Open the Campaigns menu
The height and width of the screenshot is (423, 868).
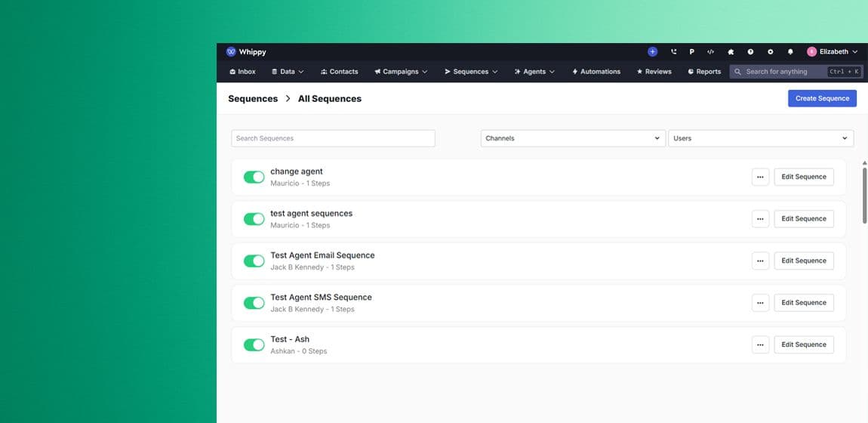[x=401, y=72]
